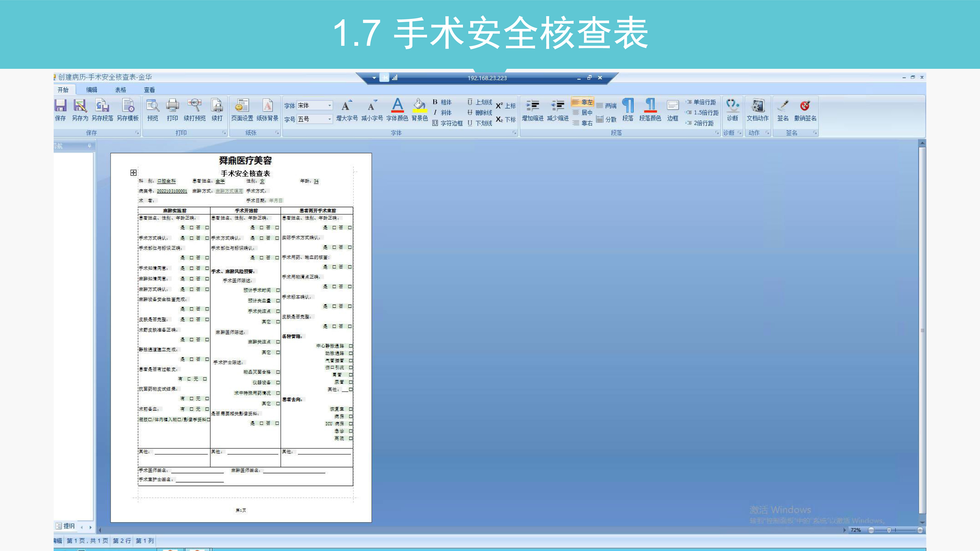Apply 删除线 strikethrough formatting
Image resolution: width=980 pixels, height=551 pixels.
pos(480,113)
